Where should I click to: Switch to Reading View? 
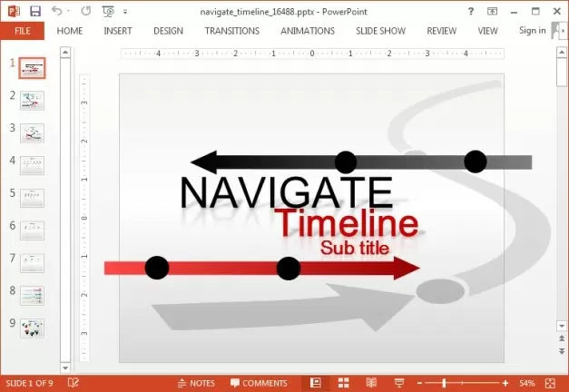(371, 383)
